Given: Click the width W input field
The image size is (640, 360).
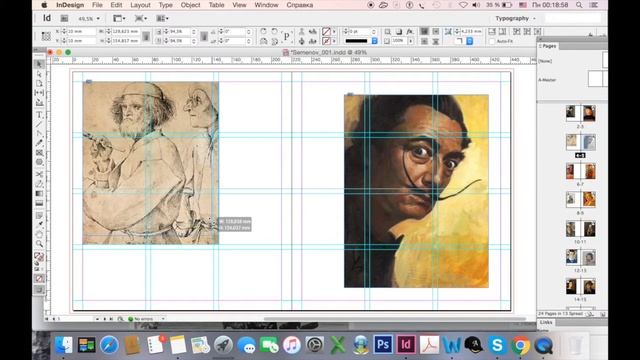Looking at the screenshot, I should (x=127, y=31).
